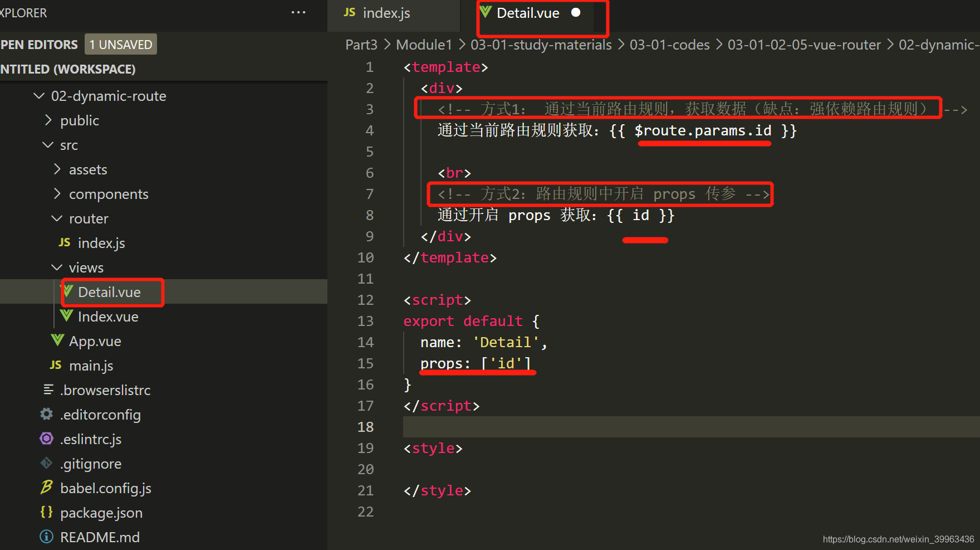
Task: Click the git icon beside .gitignore
Action: point(47,463)
